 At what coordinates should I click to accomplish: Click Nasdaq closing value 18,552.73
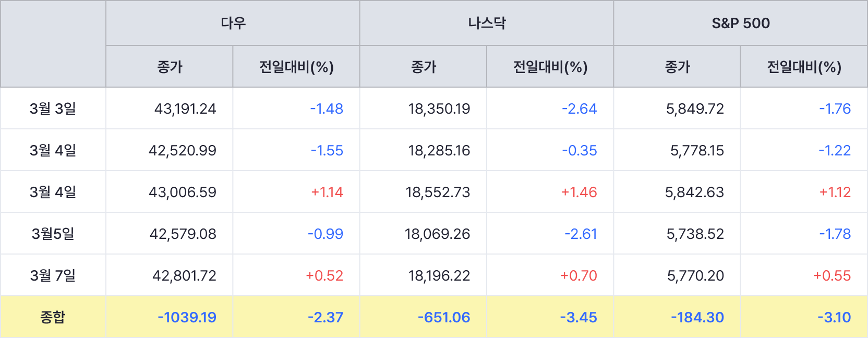pos(438,192)
